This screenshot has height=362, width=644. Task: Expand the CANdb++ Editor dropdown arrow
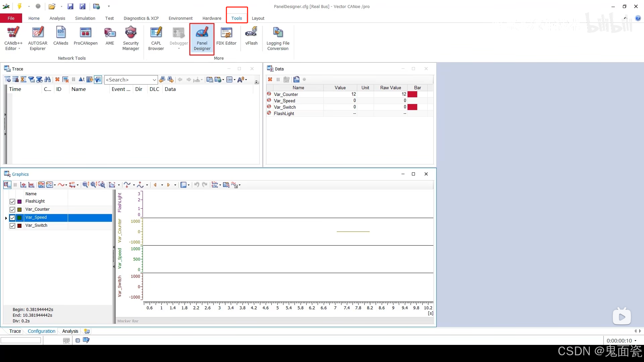pos(19,49)
